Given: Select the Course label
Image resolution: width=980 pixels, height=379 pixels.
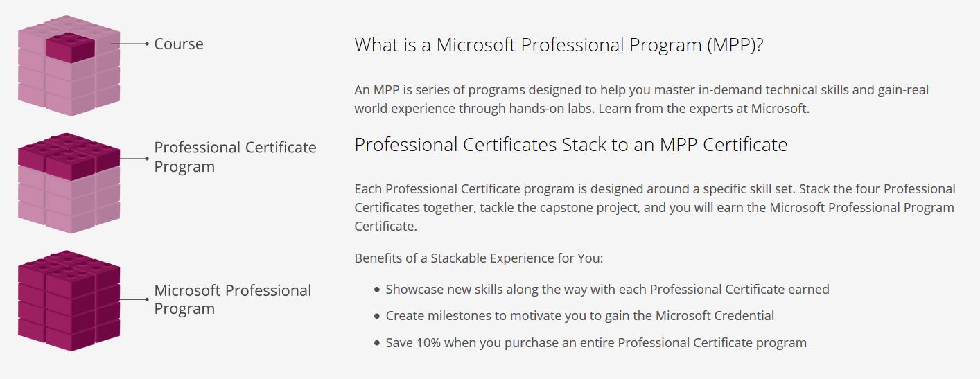Looking at the screenshot, I should 179,44.
